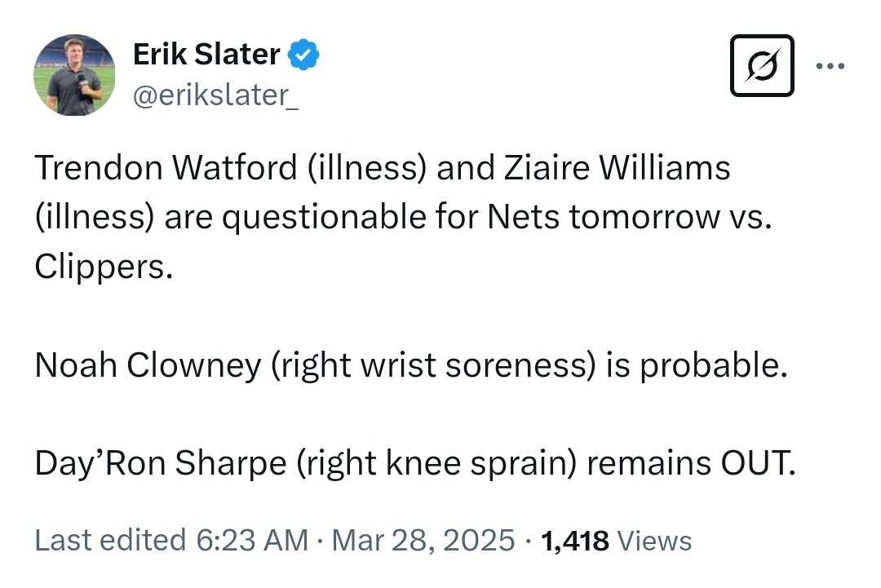Click the Noah Clowney probable line

410,365
